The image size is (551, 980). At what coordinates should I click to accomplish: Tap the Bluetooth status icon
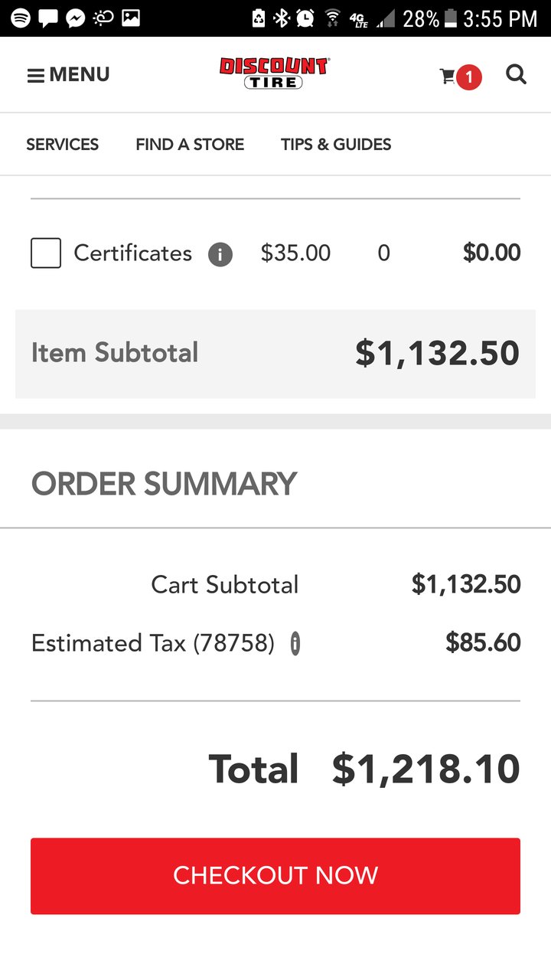pos(281,18)
